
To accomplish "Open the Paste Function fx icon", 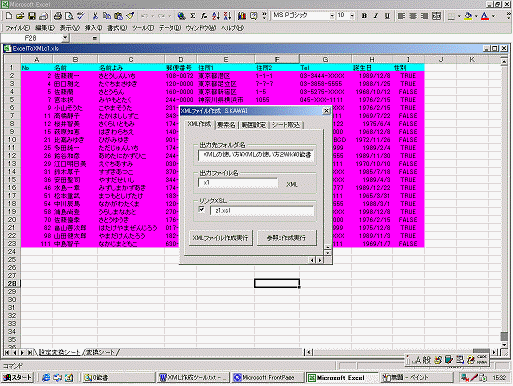I will (x=204, y=16).
